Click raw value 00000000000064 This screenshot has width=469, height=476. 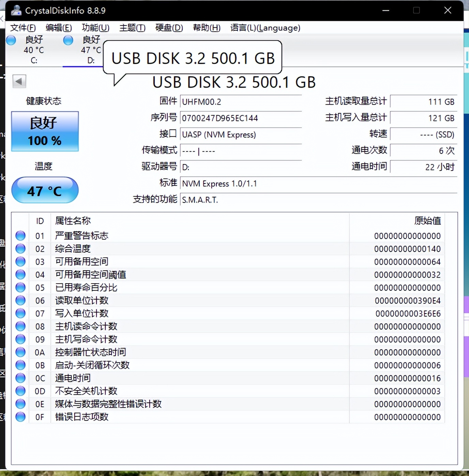point(407,262)
